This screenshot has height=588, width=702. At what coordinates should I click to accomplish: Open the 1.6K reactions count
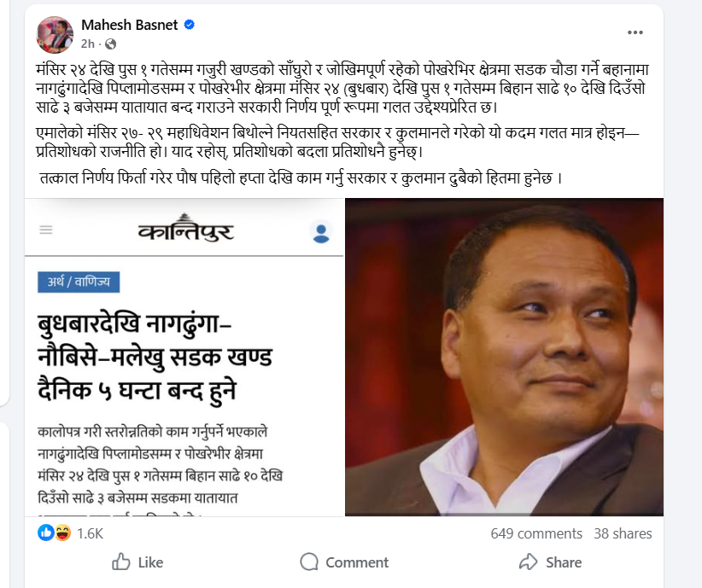point(90,533)
